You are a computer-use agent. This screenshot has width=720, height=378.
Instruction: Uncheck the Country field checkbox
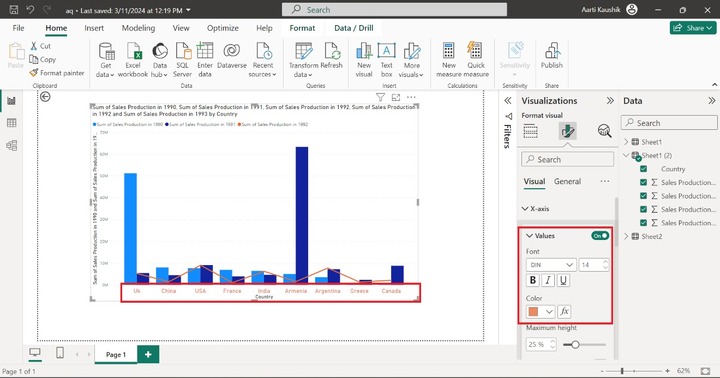click(x=643, y=169)
